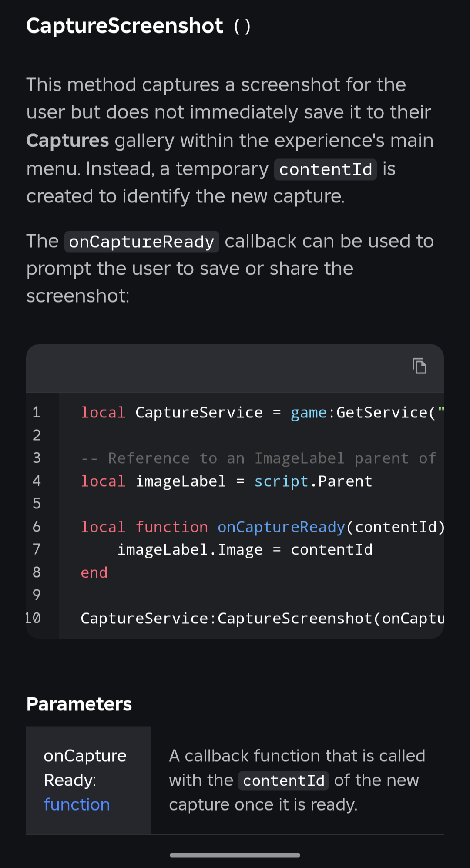Tap the onCaptureReady code tag before "callback"
Image resolution: width=470 pixels, height=868 pixels.
point(141,242)
